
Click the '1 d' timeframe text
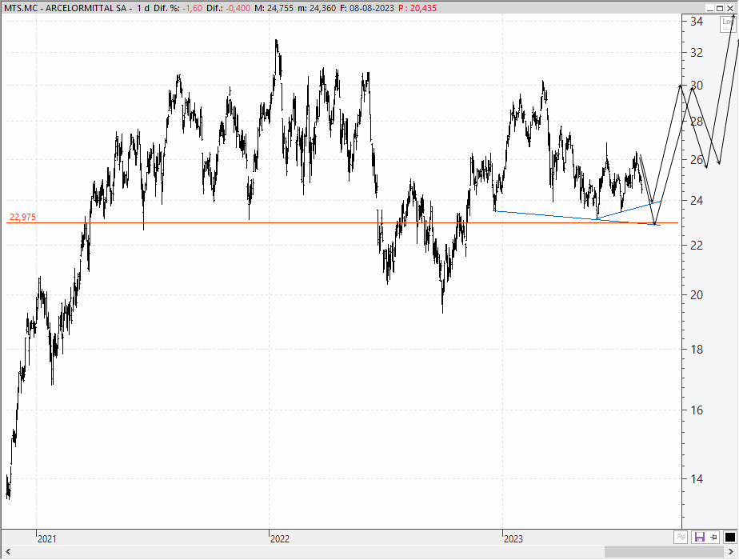[143, 8]
